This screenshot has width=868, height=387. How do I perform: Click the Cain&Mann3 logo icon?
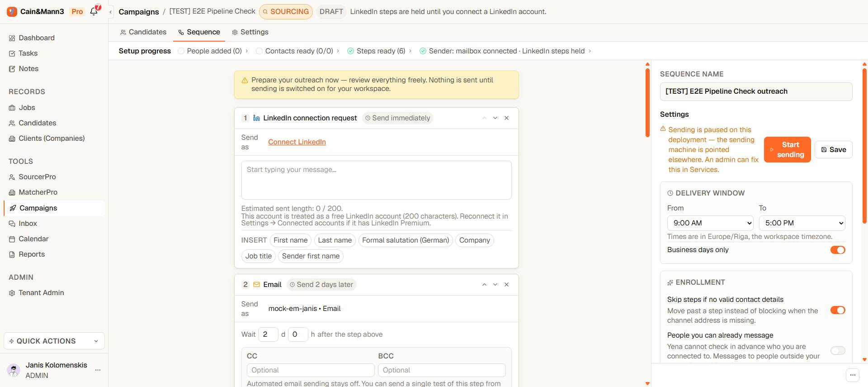12,12
